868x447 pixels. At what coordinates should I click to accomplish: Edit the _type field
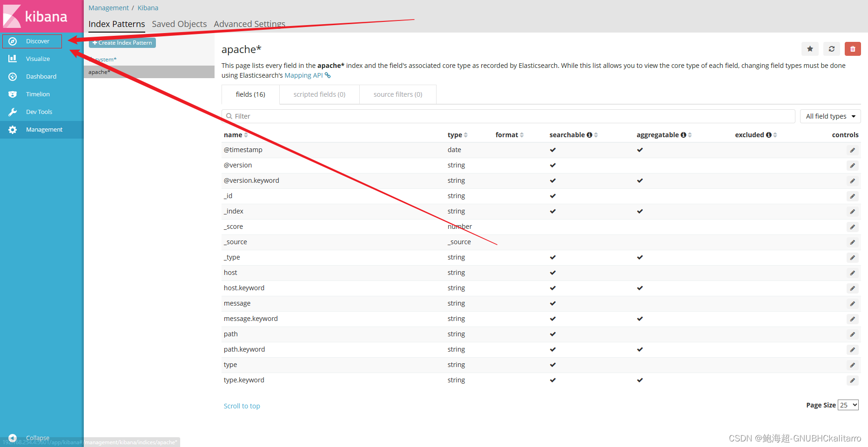[853, 258]
